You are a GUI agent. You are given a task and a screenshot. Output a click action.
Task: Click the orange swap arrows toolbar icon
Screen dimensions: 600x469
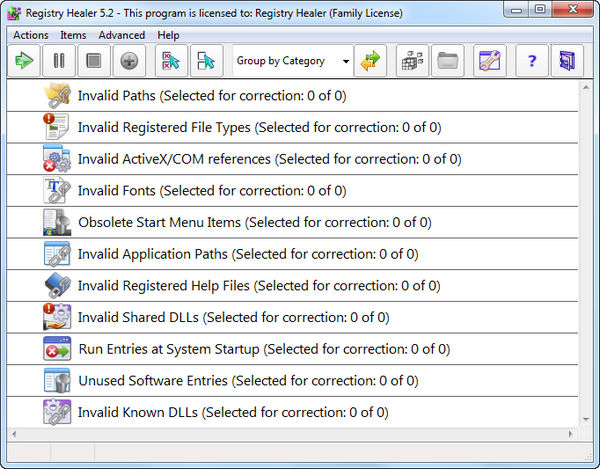pos(371,61)
